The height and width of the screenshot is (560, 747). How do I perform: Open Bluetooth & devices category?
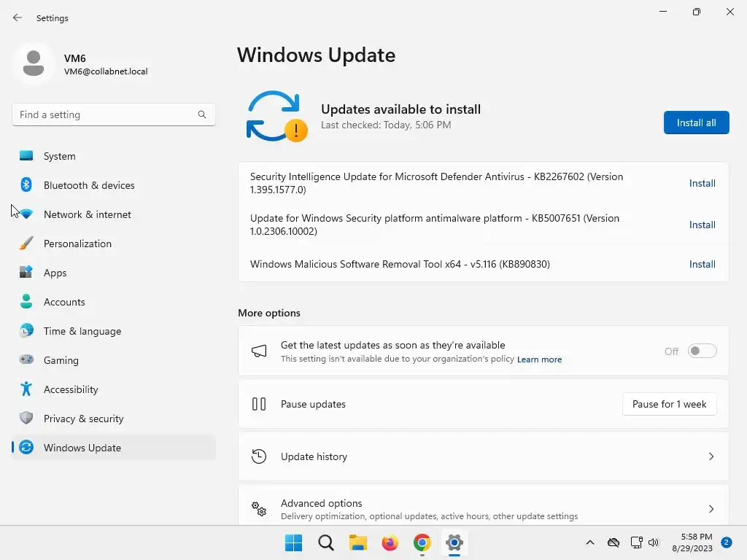coord(114,184)
